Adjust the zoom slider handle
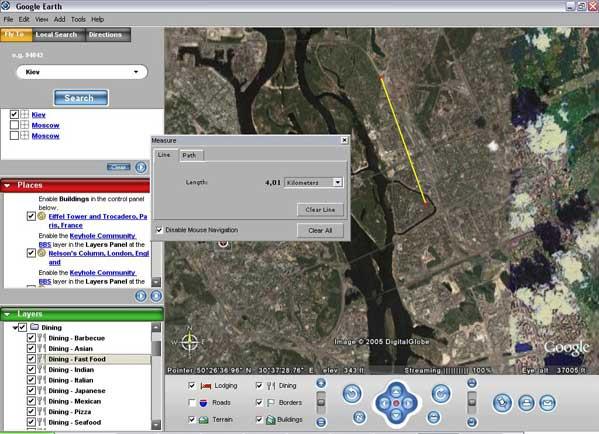 point(321,402)
